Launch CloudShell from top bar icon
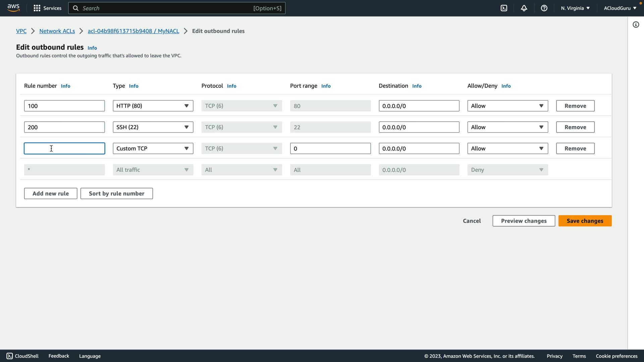644x362 pixels. [504, 8]
